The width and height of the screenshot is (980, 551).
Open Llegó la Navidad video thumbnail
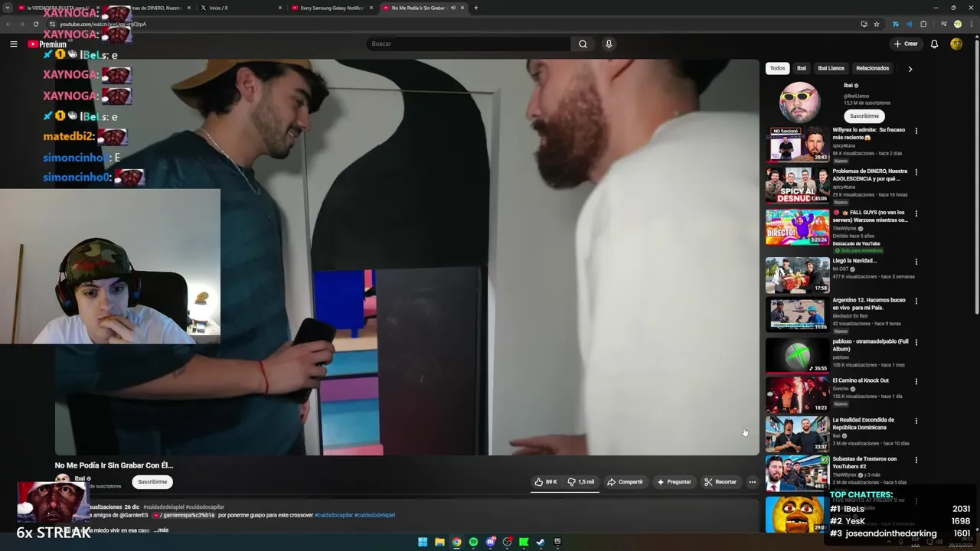coord(797,275)
